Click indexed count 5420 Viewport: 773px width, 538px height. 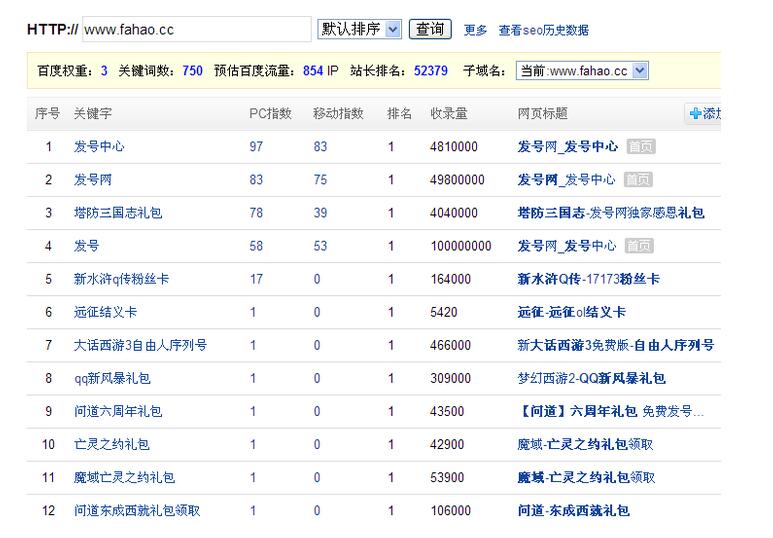tap(444, 312)
